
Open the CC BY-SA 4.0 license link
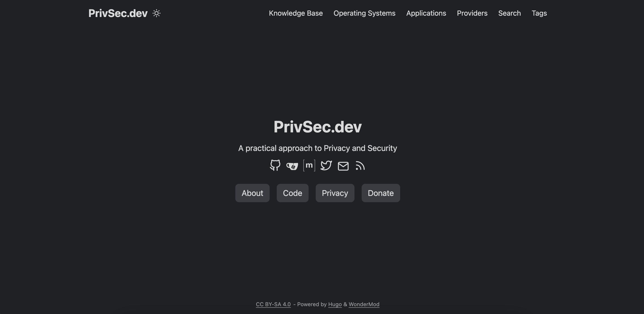point(273,304)
